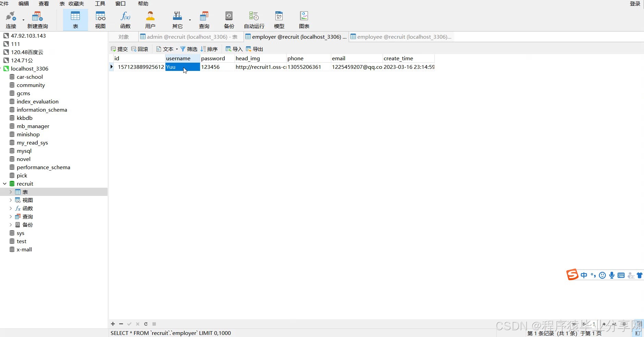Screen dimensions: 644x337
Task: Open the 模型 model toolbar button
Action: (x=279, y=20)
